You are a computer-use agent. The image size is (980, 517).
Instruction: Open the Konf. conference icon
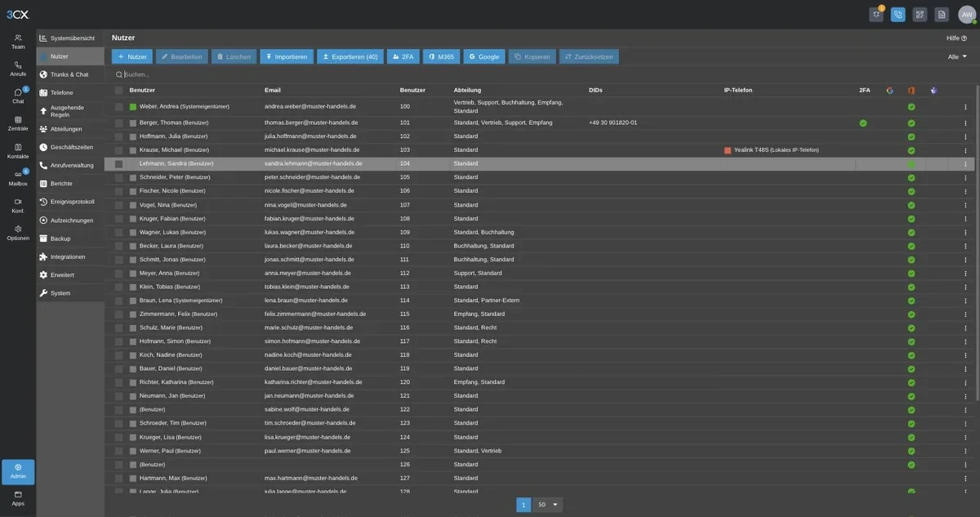click(x=18, y=205)
